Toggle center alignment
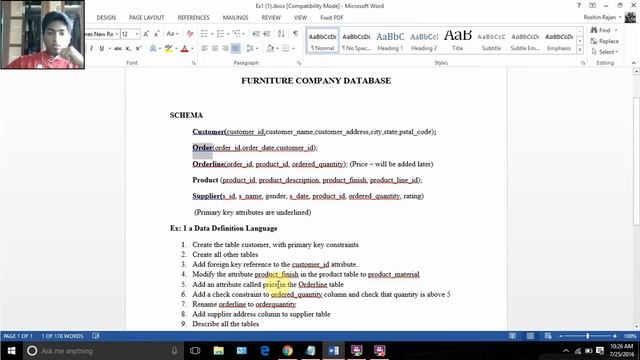This screenshot has height=360, width=640. click(215, 48)
